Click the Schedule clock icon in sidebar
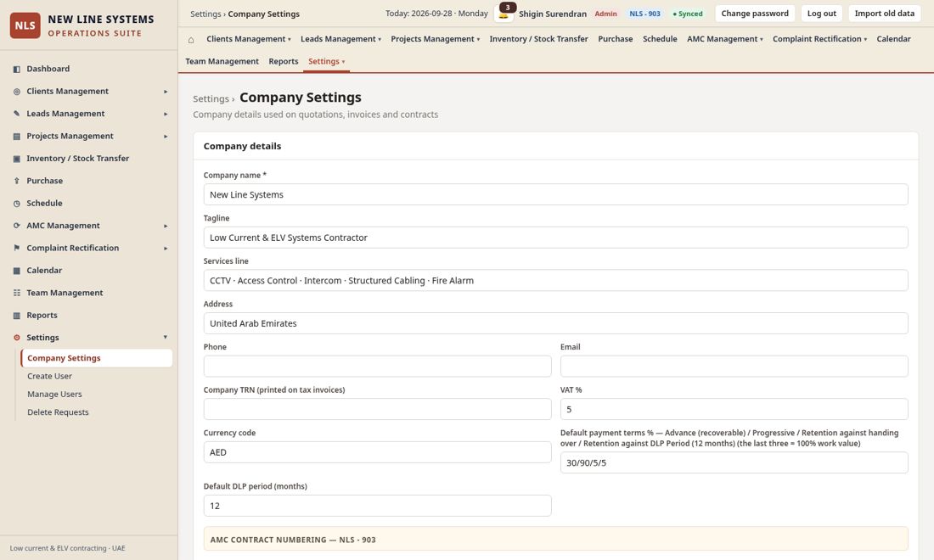934x560 pixels. 17,204
